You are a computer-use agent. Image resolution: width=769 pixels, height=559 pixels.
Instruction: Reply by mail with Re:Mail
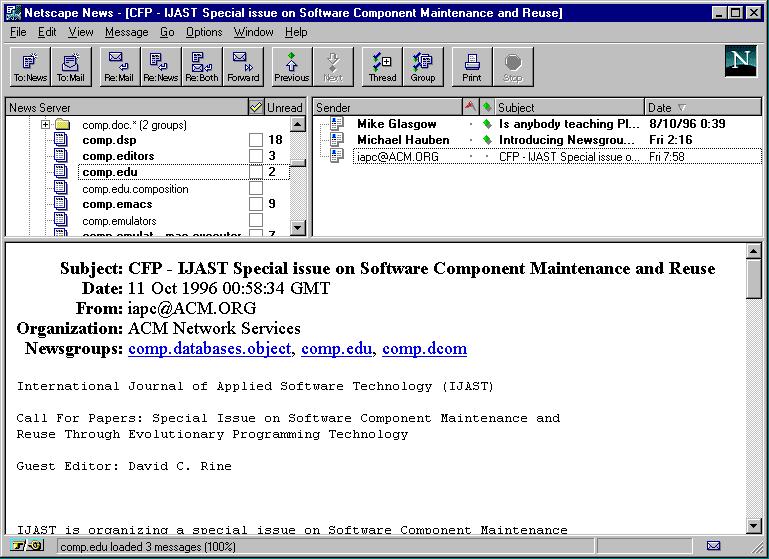(119, 67)
